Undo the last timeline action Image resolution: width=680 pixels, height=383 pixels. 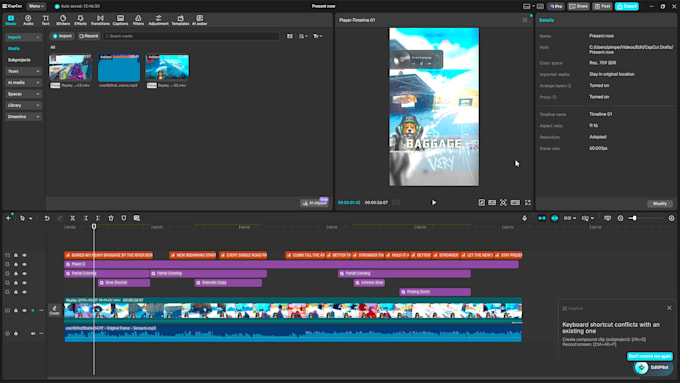point(47,218)
